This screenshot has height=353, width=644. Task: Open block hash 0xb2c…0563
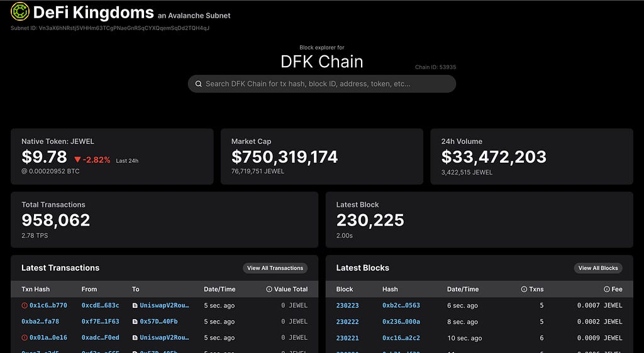pos(401,305)
